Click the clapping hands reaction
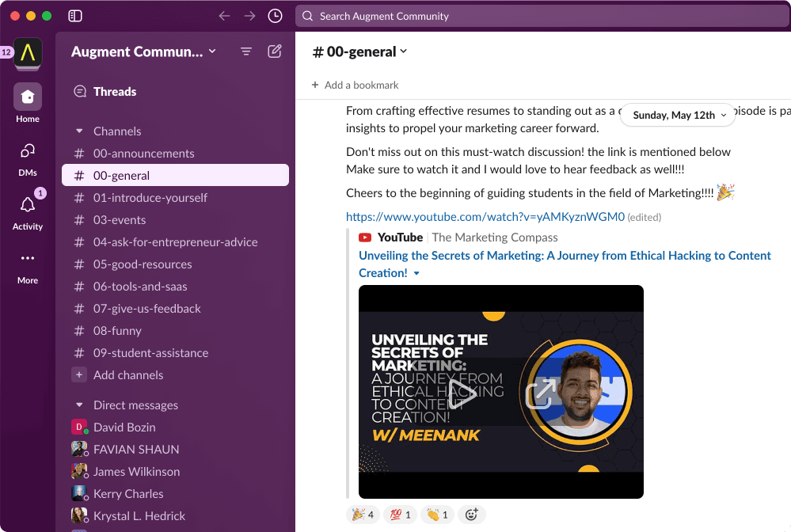791x532 pixels. [437, 515]
